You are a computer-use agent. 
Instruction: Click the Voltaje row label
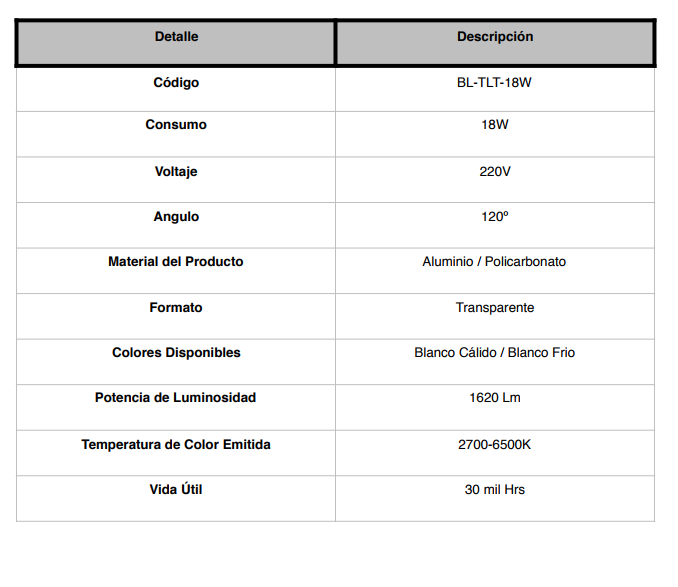point(176,172)
